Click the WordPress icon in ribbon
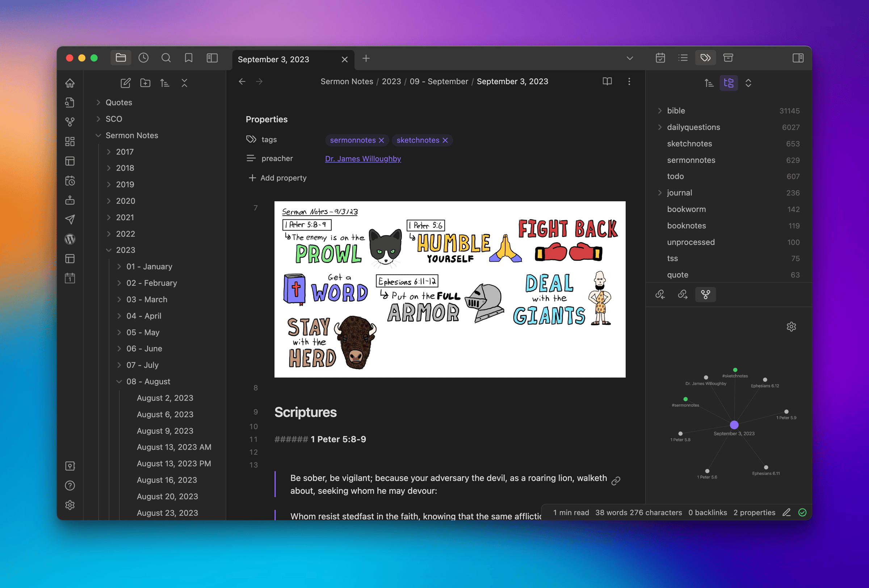Screen dimensions: 869x588 tap(70, 239)
